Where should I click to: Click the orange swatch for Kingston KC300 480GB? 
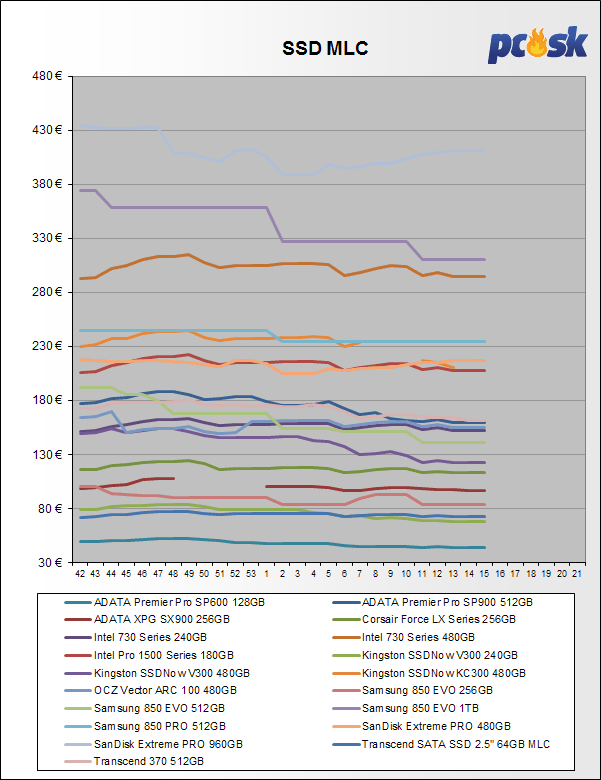point(346,674)
